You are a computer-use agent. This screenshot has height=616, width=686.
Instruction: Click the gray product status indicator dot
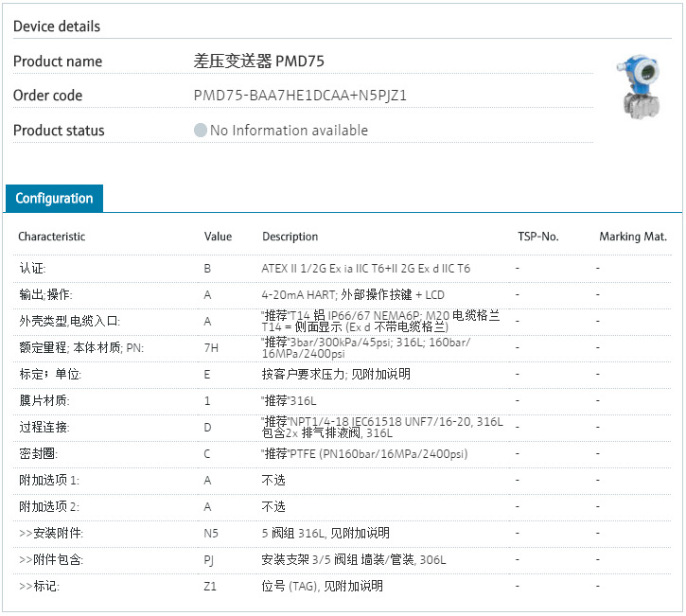(201, 130)
